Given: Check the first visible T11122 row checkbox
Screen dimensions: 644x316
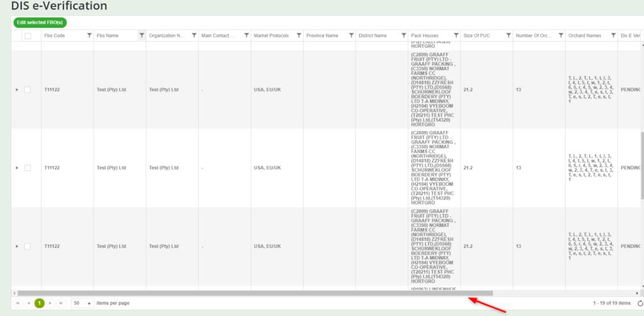Looking at the screenshot, I should (28, 90).
